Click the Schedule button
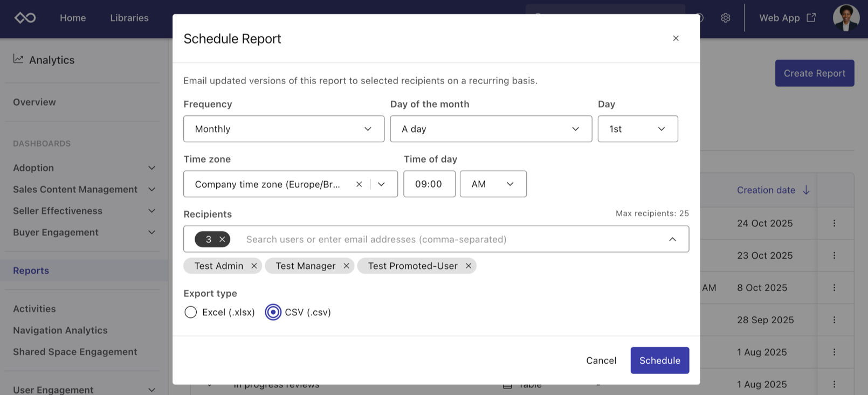 click(660, 361)
